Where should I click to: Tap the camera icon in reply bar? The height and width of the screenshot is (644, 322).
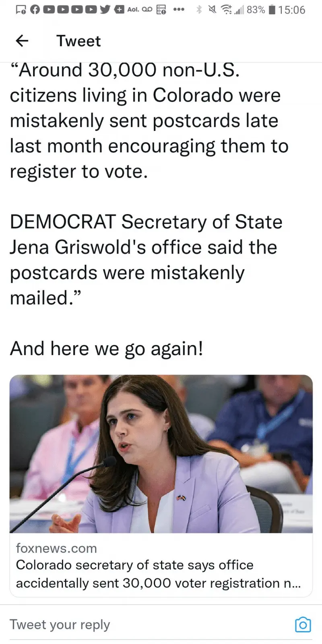[x=303, y=624]
